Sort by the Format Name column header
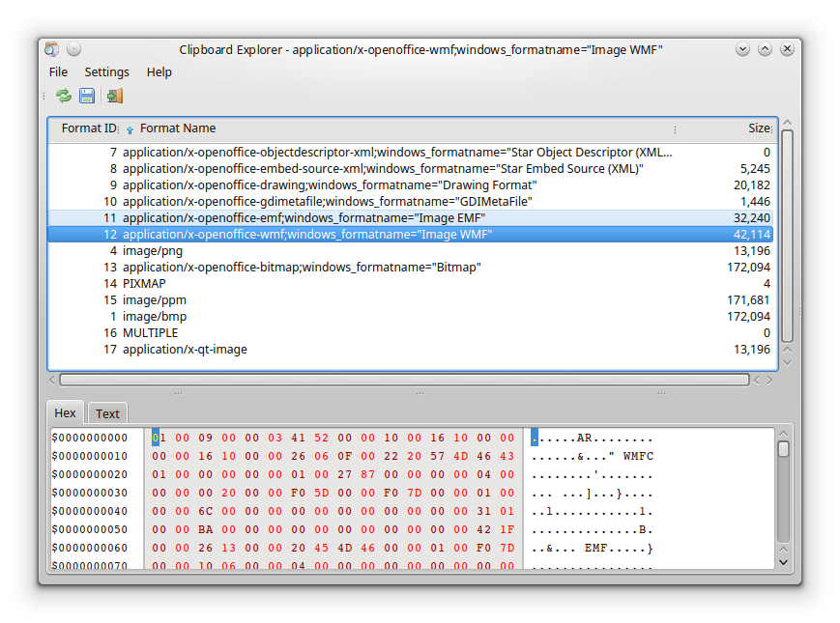840x623 pixels. pos(178,128)
